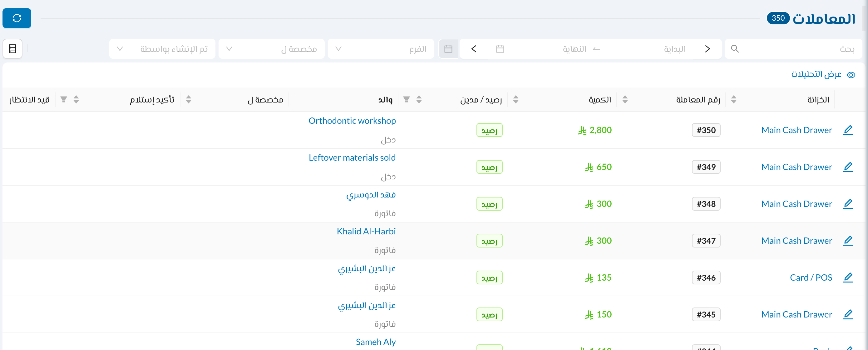The height and width of the screenshot is (350, 868).
Task: Edit transaction #350 pencil icon
Action: [848, 130]
